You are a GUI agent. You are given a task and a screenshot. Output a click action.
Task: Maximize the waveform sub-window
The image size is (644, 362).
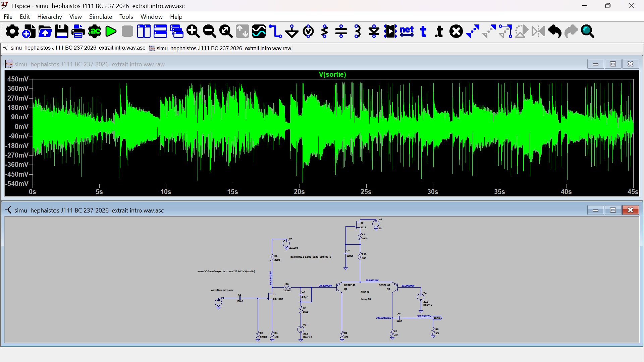(613, 64)
